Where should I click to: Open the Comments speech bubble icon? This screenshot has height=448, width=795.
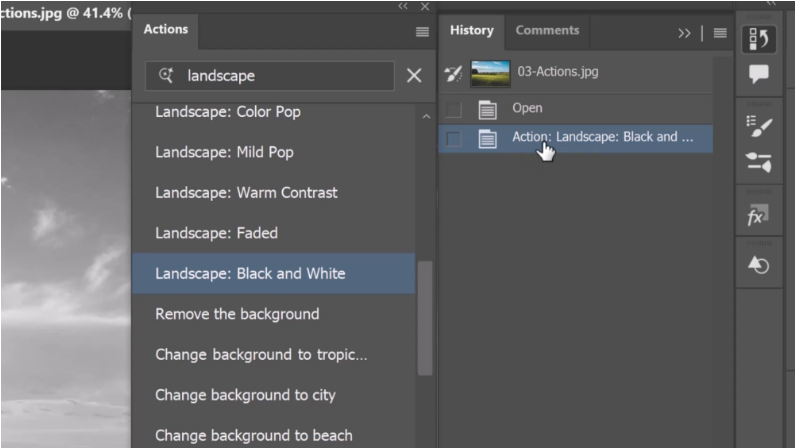point(759,74)
